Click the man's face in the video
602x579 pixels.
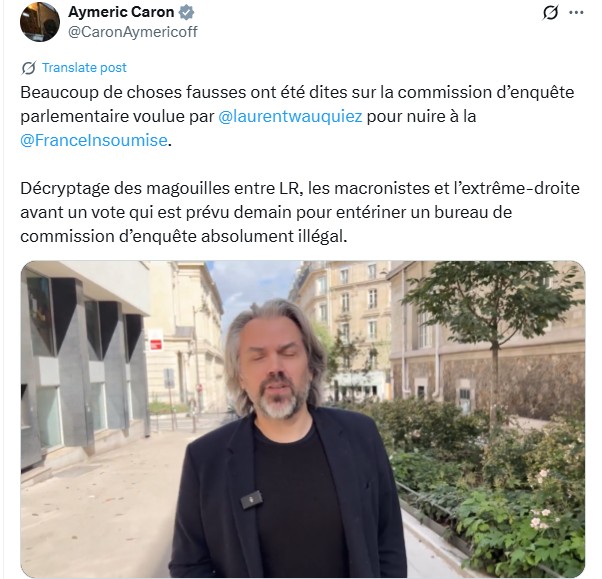coord(276,367)
